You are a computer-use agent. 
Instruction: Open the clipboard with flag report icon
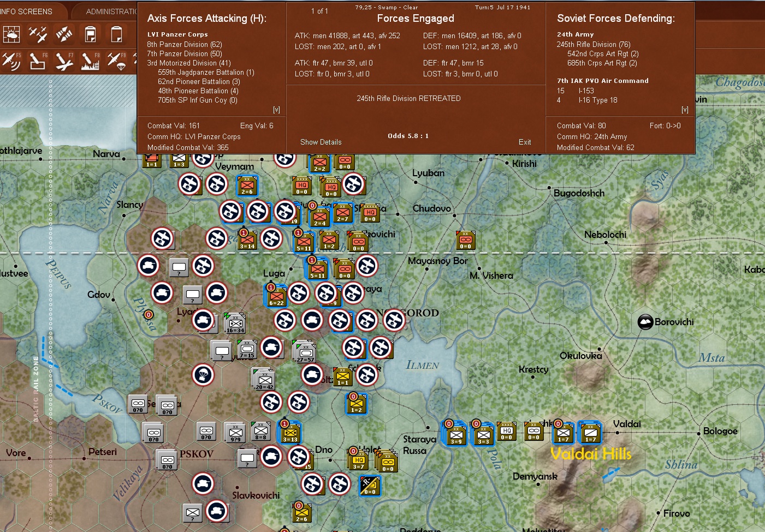point(90,34)
